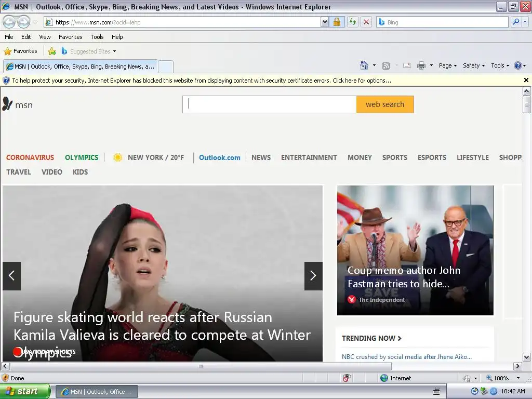Open the Safety command menu
This screenshot has height=399, width=532.
tap(474, 65)
